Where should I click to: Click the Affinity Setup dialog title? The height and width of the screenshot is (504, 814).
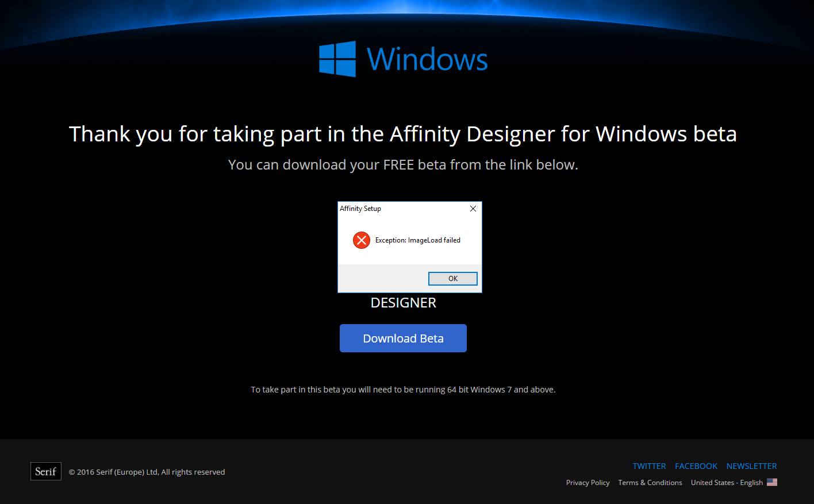(x=360, y=209)
